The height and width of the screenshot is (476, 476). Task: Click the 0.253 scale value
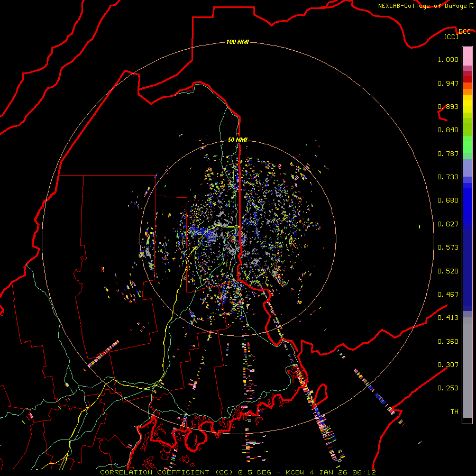point(448,388)
